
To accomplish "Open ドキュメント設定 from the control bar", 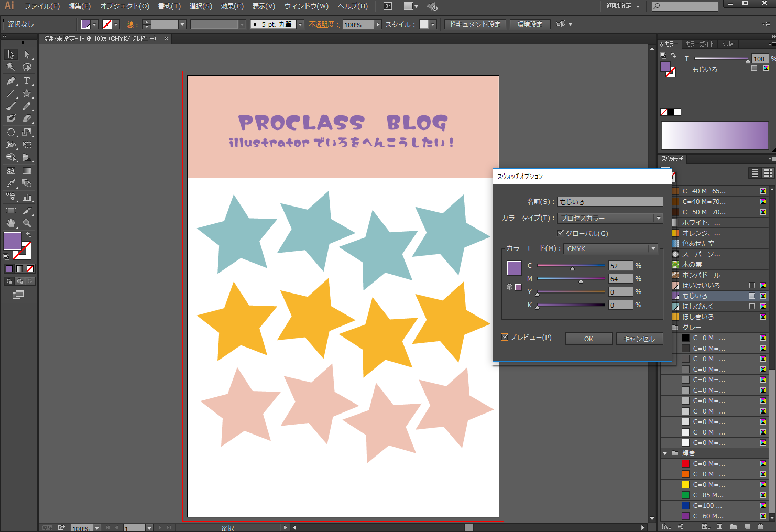I will pyautogui.click(x=475, y=24).
